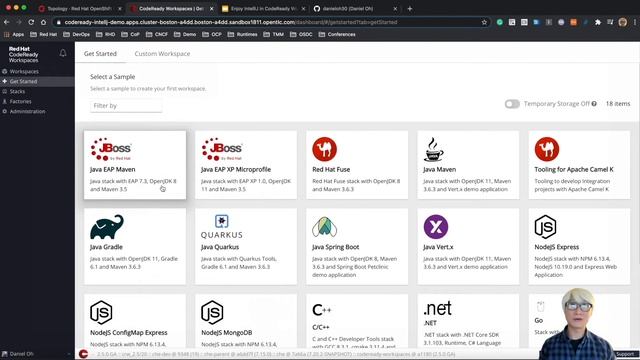Screen dimensions: 640x360
Task: Click the Gradle elephant icon
Action: [107, 227]
